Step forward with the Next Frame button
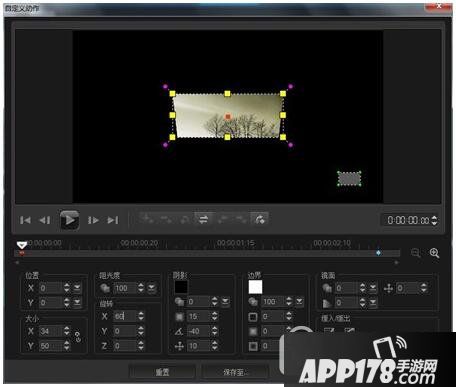Viewport: 456px width, 387px height. click(93, 220)
